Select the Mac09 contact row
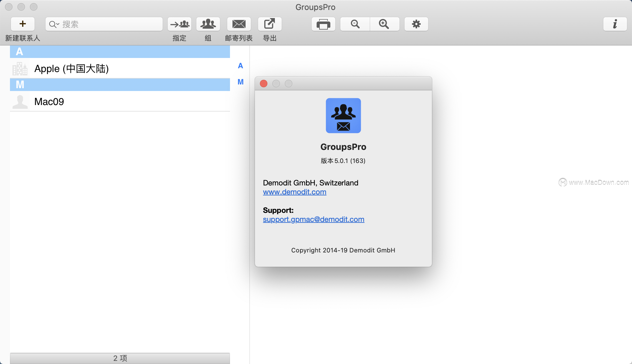 (x=120, y=101)
